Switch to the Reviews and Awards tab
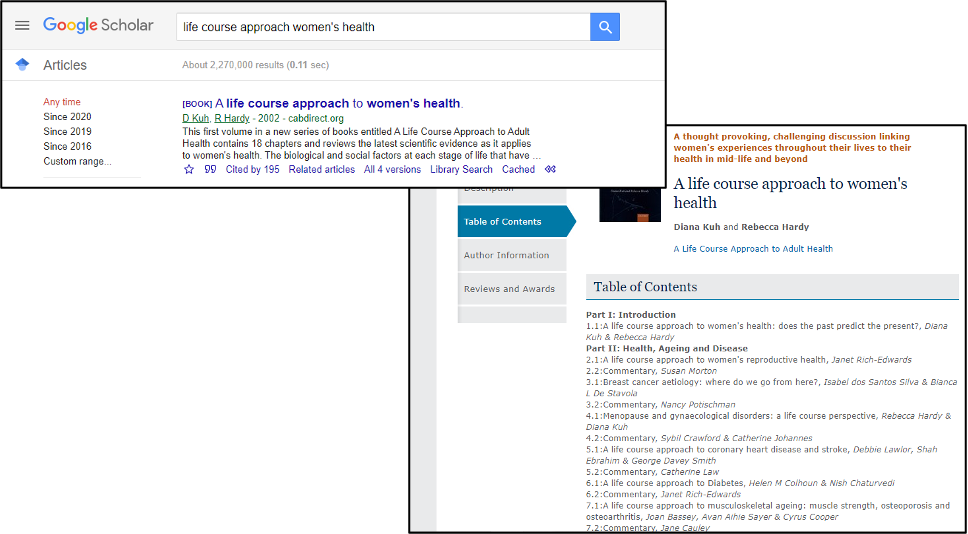Image resolution: width=968 pixels, height=534 pixels. 512,288
